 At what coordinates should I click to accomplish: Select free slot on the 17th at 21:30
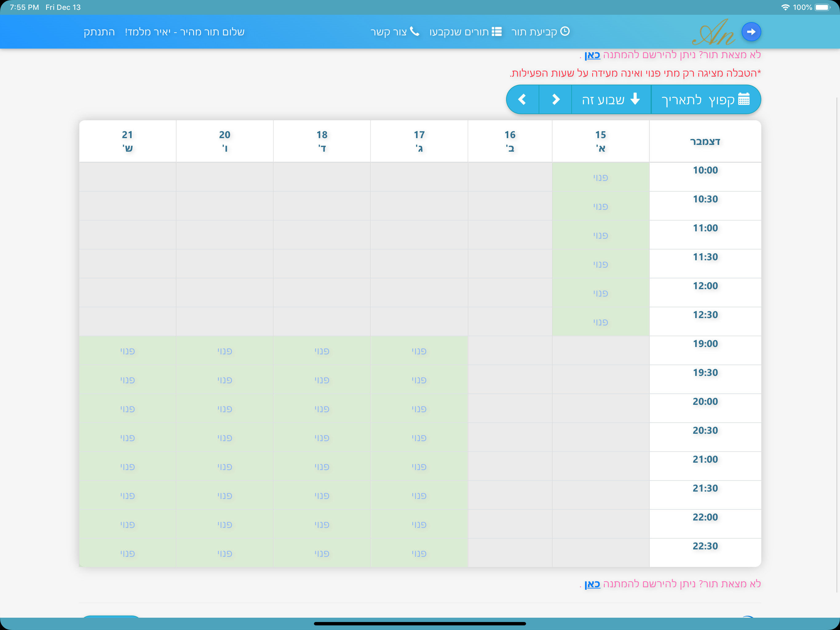click(419, 495)
